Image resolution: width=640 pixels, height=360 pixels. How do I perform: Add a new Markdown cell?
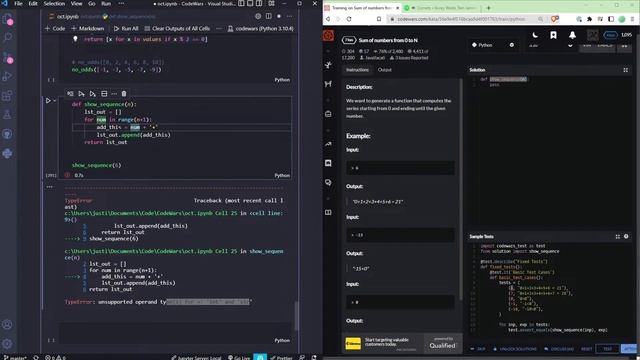tap(87, 29)
